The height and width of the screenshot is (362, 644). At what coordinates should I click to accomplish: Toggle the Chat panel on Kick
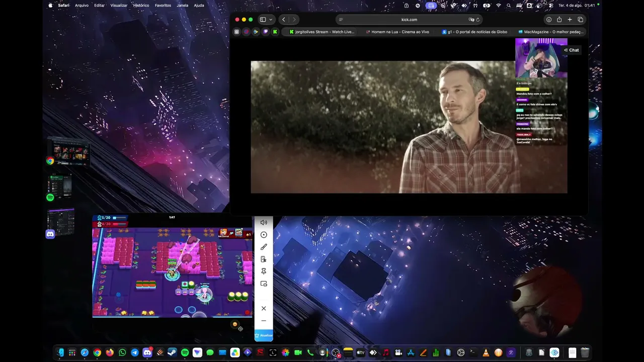pyautogui.click(x=572, y=50)
